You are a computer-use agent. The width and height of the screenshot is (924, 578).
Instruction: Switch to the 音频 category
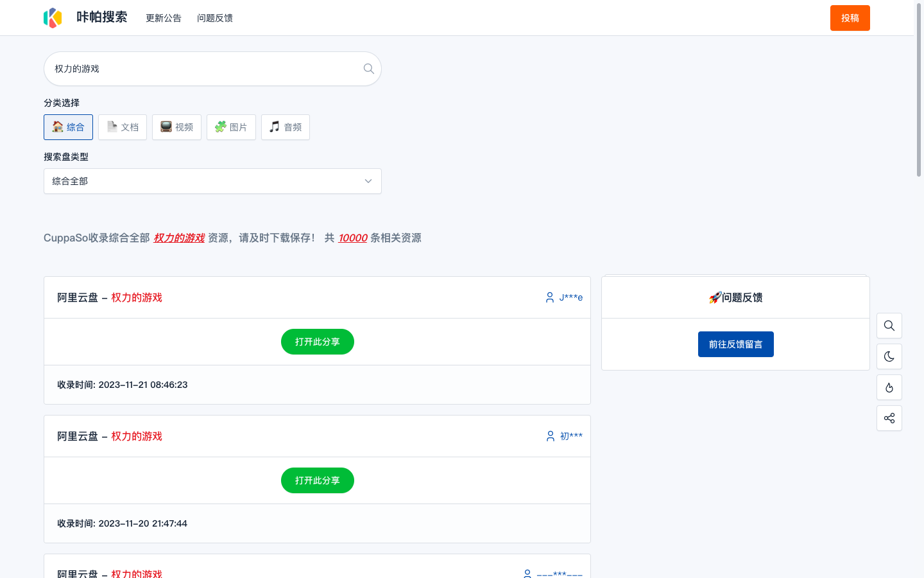pos(286,127)
